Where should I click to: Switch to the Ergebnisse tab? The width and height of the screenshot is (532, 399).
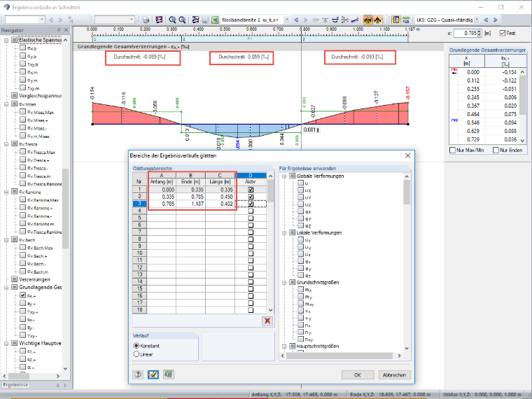15,385
